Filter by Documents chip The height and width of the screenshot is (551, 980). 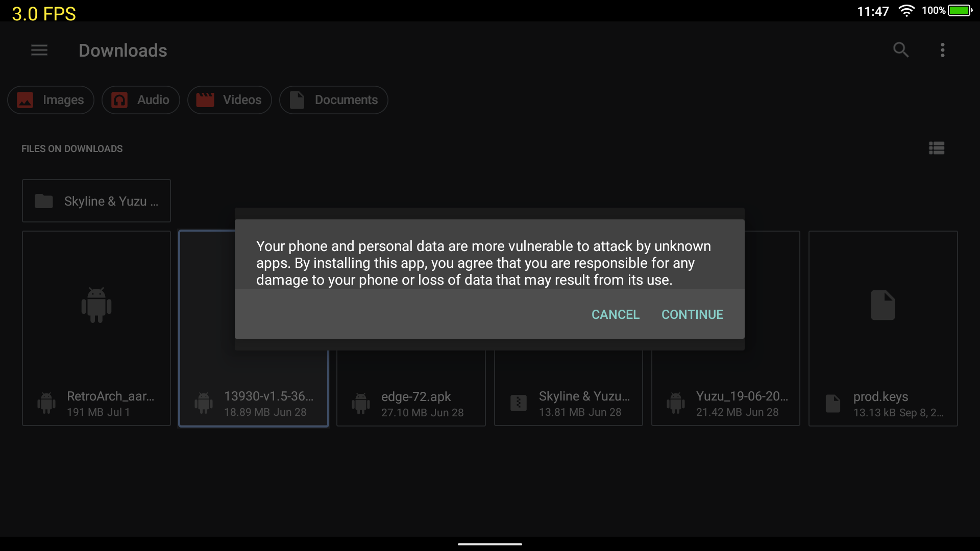point(333,100)
